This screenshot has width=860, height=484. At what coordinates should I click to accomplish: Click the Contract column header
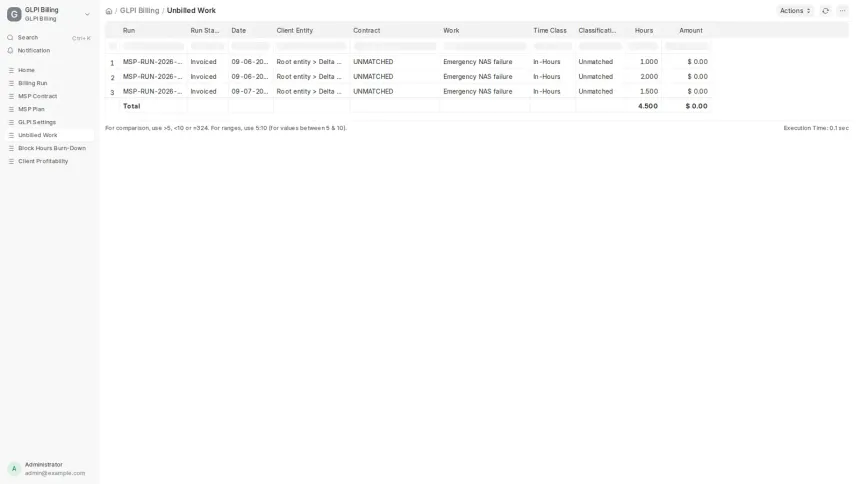point(394,31)
